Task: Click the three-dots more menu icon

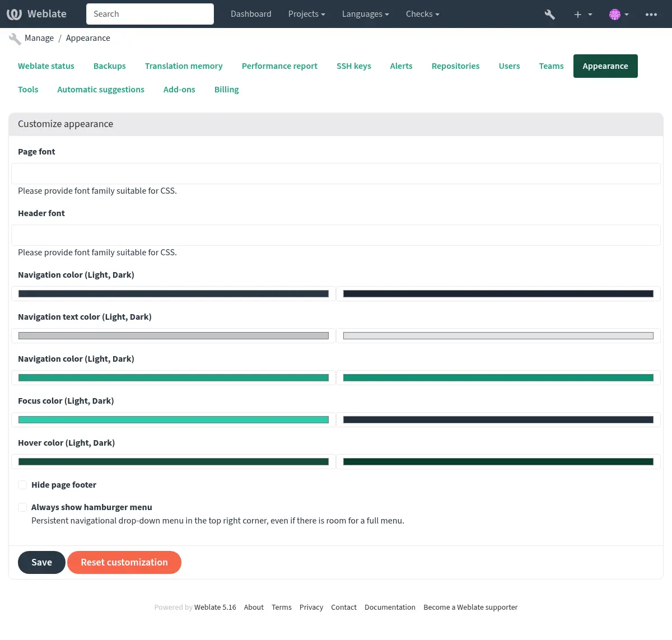Action: coord(651,14)
